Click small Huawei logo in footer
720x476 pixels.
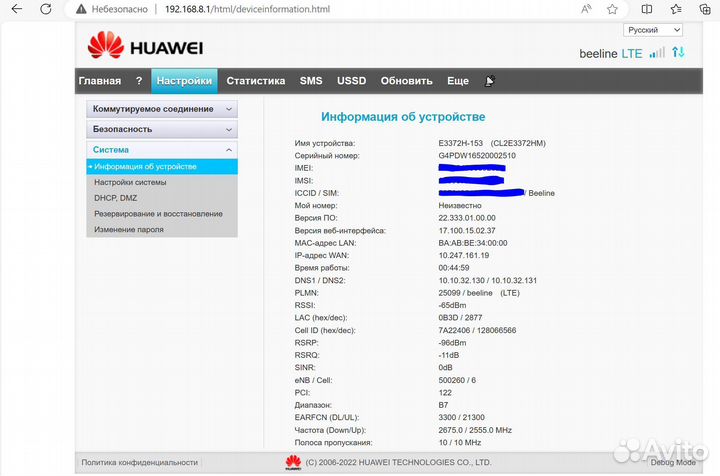tap(293, 462)
